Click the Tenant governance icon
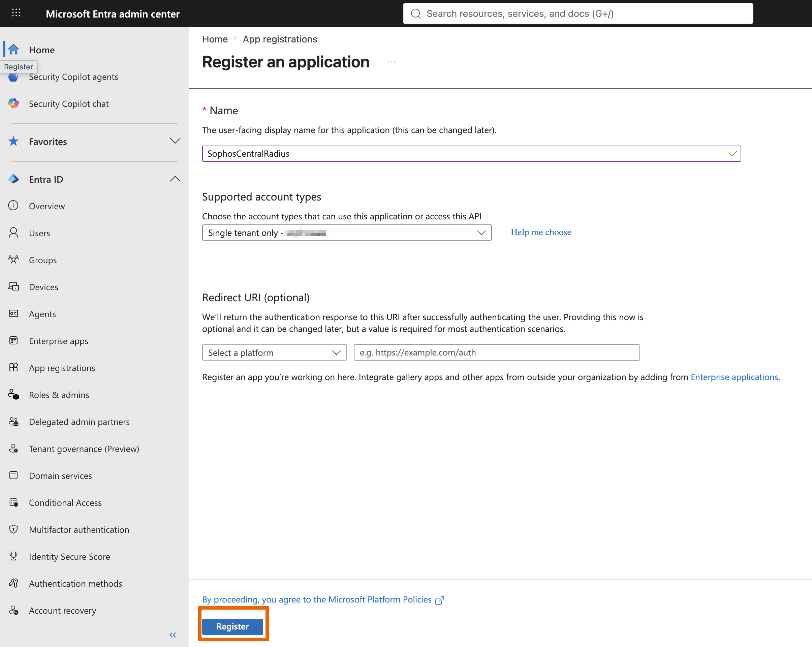This screenshot has width=812, height=647. click(x=13, y=449)
